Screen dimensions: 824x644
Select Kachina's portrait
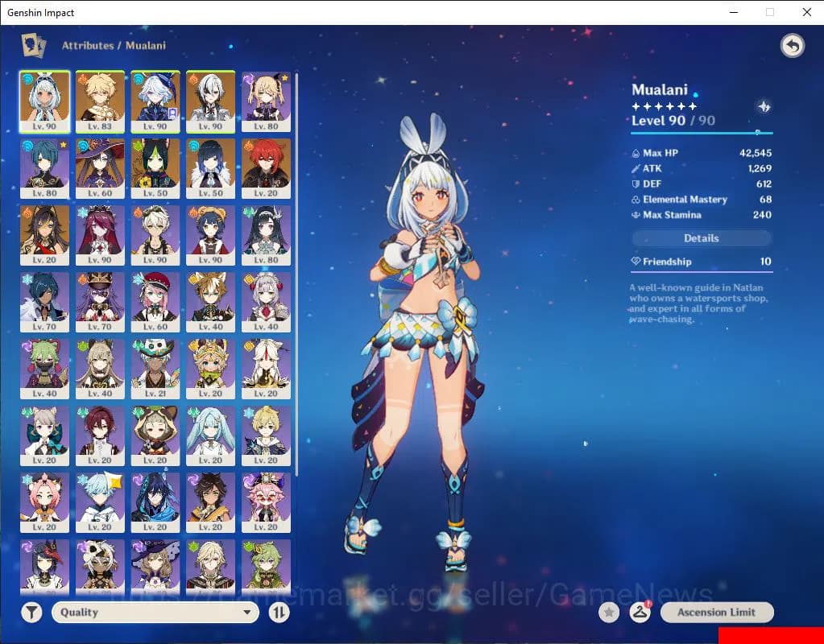[211, 369]
